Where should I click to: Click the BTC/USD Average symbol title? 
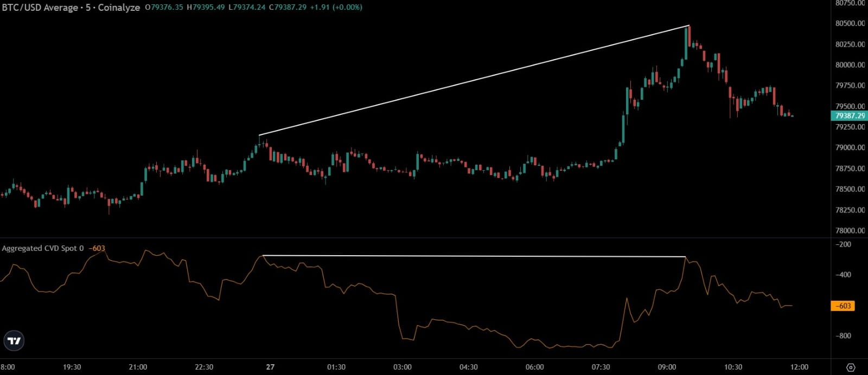click(x=40, y=8)
